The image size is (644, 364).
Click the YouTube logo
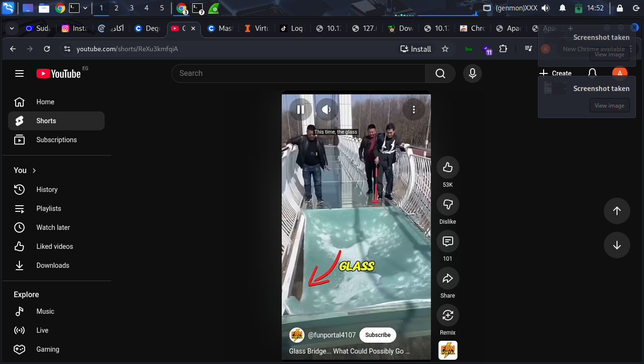59,73
